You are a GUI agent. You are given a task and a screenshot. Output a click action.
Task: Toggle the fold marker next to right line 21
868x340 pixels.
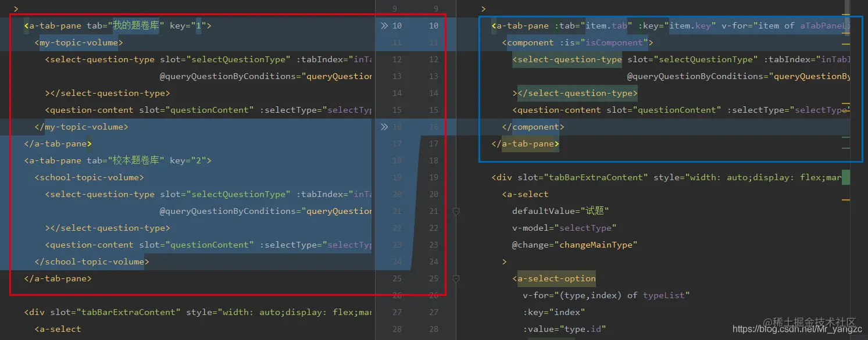tap(456, 211)
